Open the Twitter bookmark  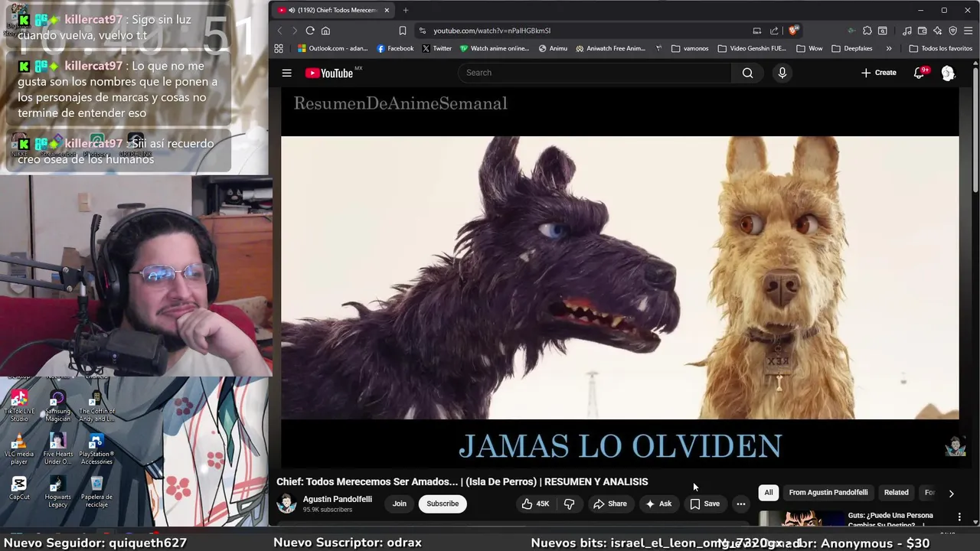click(x=436, y=48)
